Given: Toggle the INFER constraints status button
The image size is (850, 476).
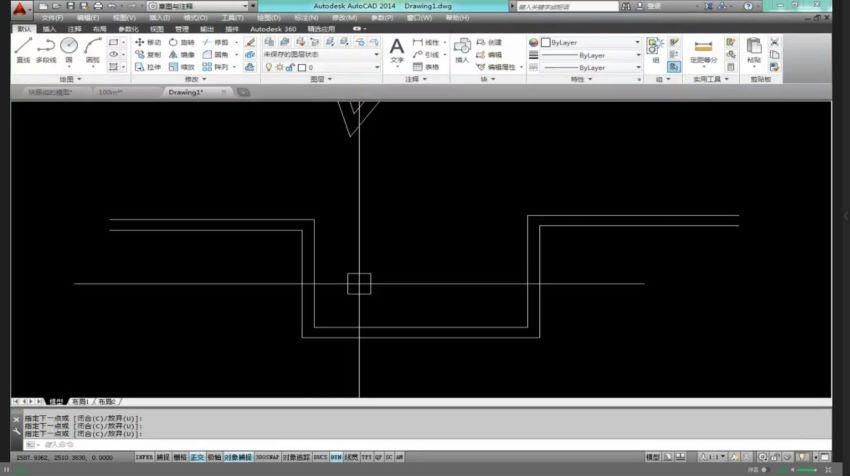Looking at the screenshot, I should (144, 458).
